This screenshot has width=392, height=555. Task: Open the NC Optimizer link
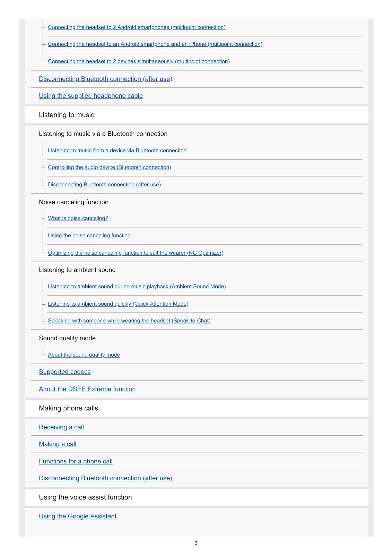(x=136, y=253)
